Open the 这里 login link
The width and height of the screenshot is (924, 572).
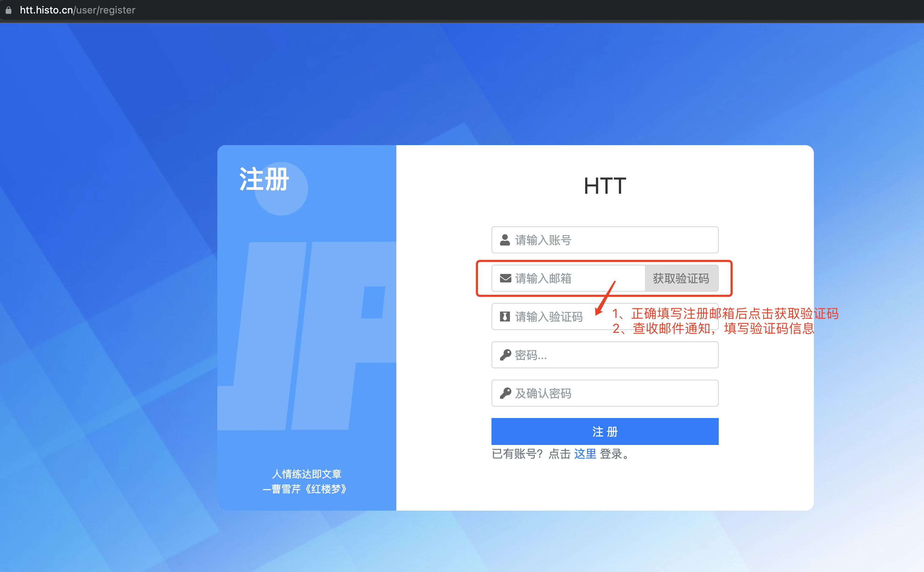point(585,453)
